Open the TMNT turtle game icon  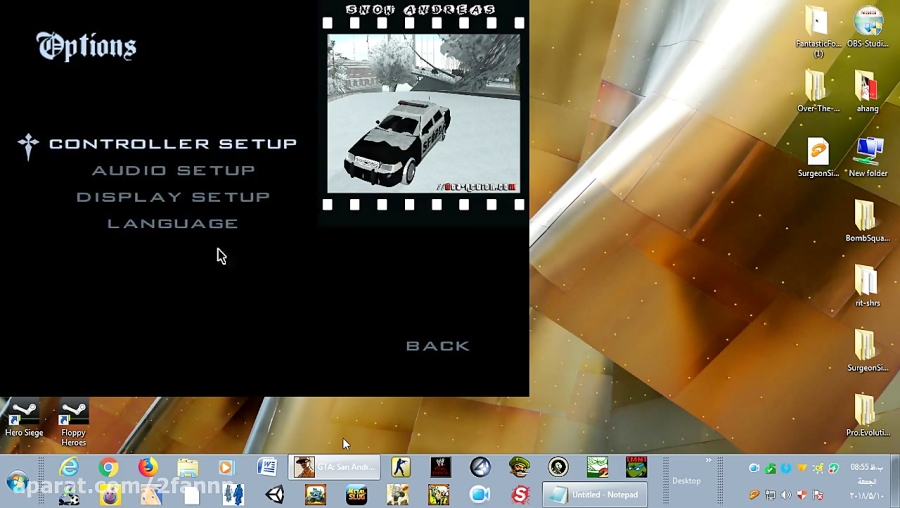[636, 467]
